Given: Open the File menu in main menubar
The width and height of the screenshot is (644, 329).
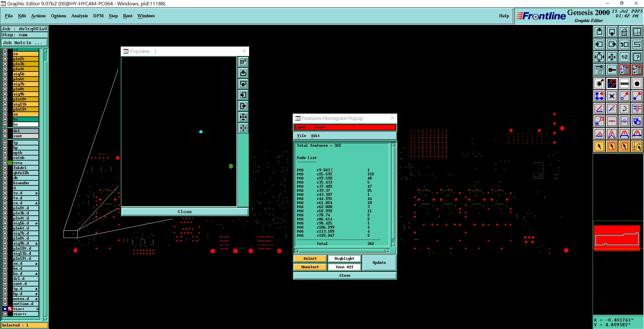Looking at the screenshot, I should pyautogui.click(x=9, y=16).
